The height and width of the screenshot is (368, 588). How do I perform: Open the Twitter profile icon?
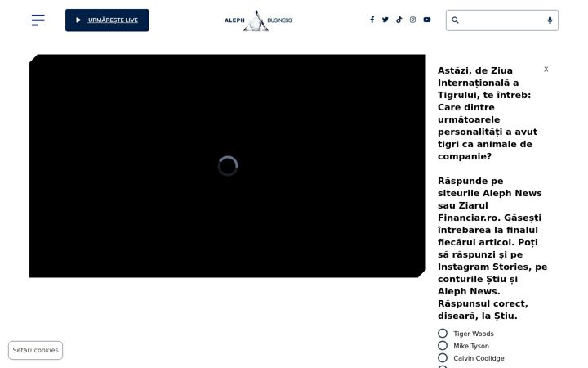(385, 20)
